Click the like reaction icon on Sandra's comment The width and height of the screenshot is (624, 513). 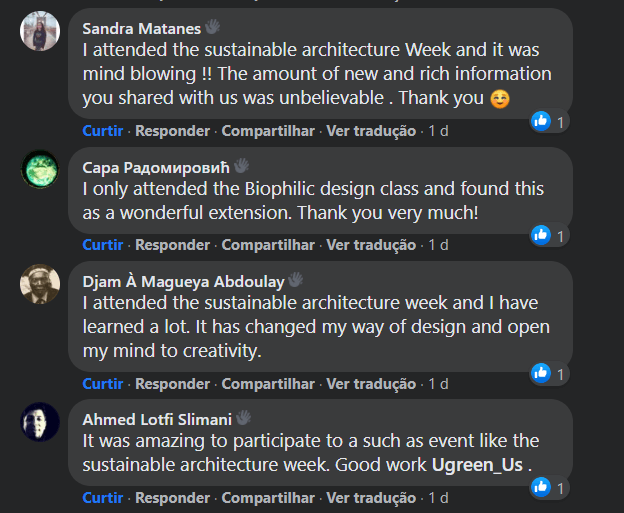click(x=542, y=122)
